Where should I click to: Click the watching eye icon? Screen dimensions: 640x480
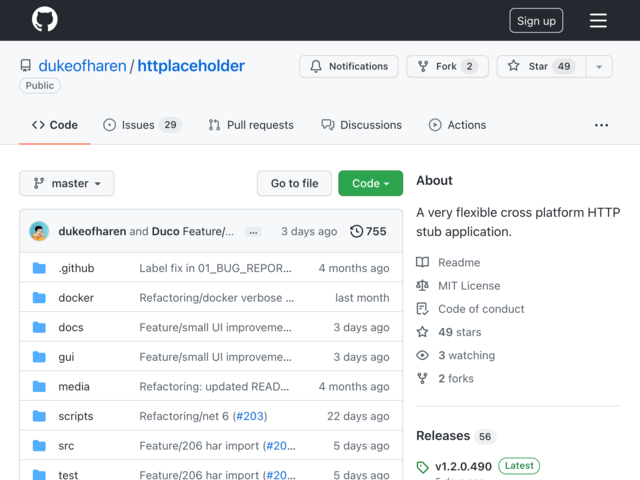pos(422,356)
